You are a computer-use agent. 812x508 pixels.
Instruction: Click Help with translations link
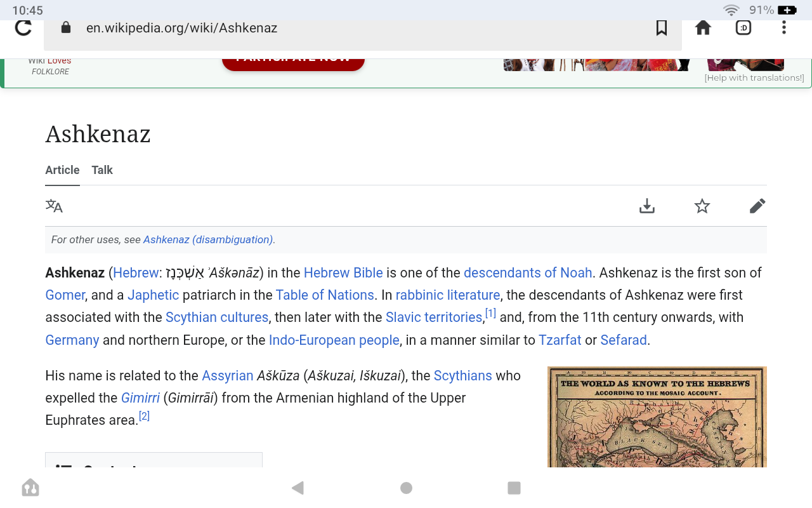pos(754,78)
